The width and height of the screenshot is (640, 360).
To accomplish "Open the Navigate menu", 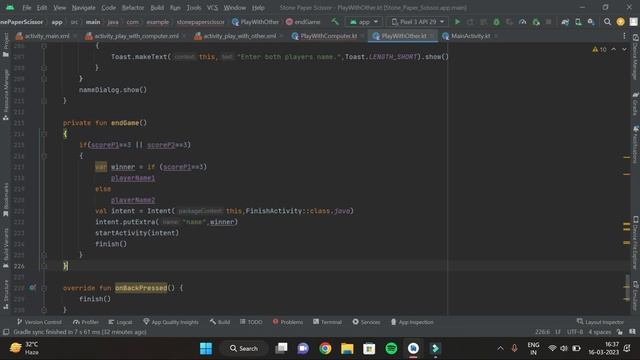I will click(83, 7).
